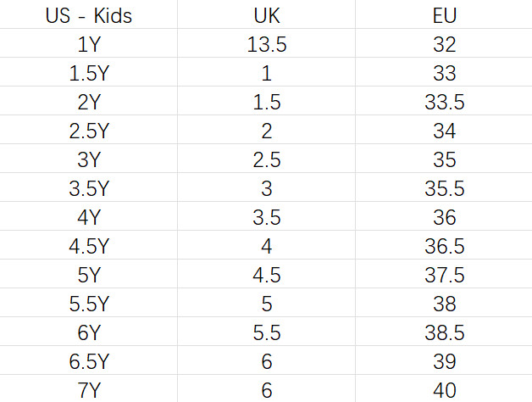Image resolution: width=532 pixels, height=402 pixels.
Task: Click the US - Kids column header
Action: tap(89, 15)
